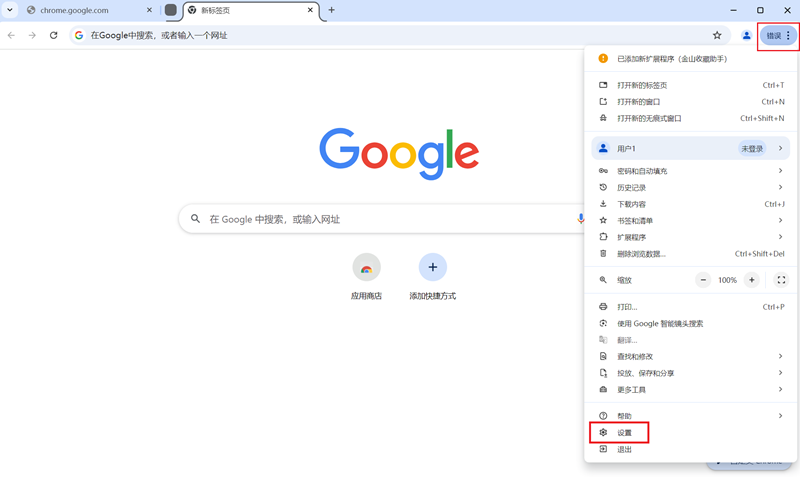Click the incognito icon beside 无痕式窗口
Screen dimensions: 800x477
tap(603, 118)
